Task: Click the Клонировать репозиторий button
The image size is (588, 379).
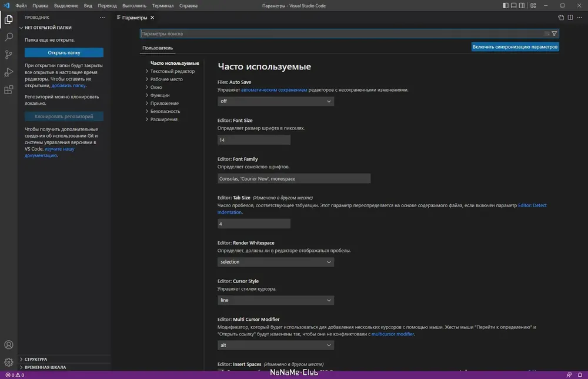Action: [x=64, y=117]
